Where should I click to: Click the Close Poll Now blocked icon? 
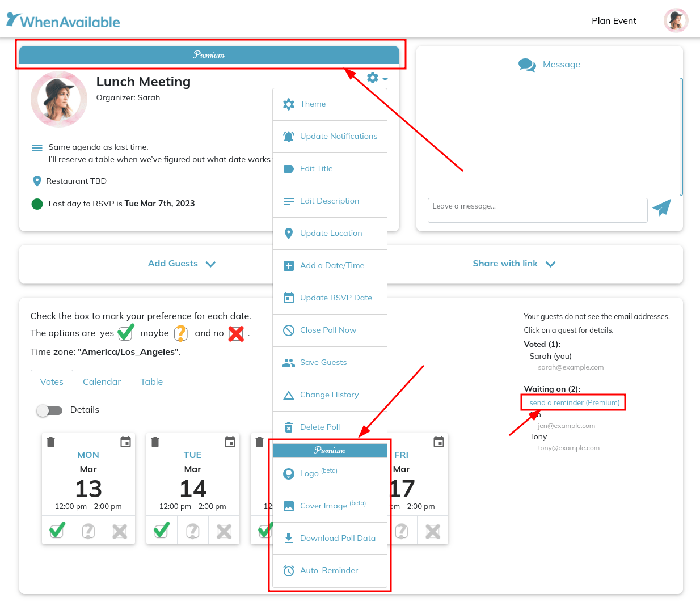(289, 330)
